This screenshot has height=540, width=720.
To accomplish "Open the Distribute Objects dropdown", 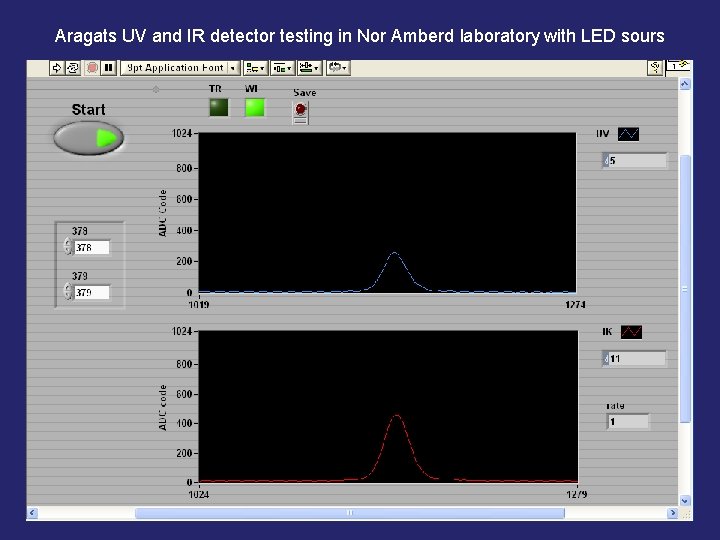I will (x=282, y=68).
